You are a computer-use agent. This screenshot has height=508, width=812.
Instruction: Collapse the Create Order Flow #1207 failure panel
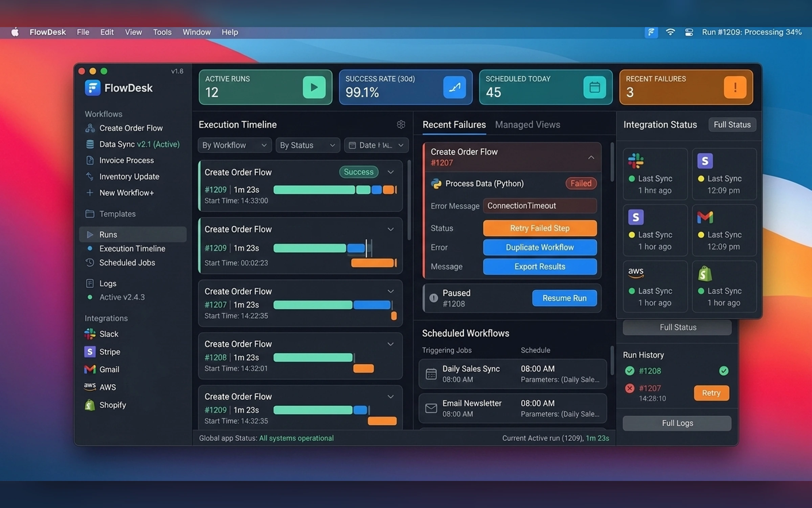coord(591,157)
